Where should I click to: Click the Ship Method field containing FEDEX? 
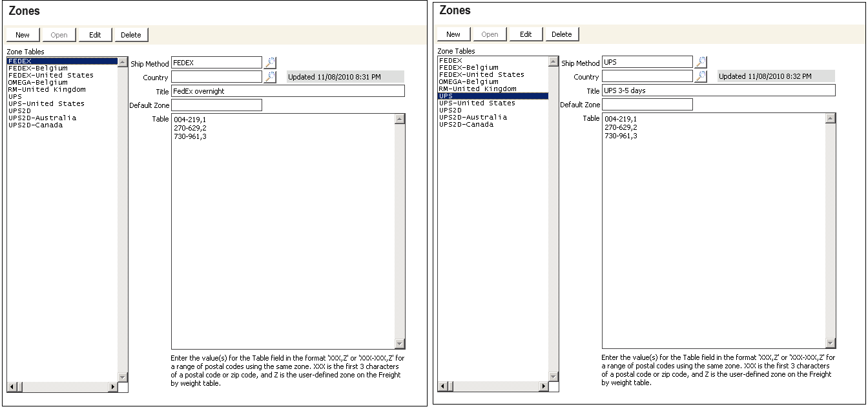pyautogui.click(x=216, y=63)
